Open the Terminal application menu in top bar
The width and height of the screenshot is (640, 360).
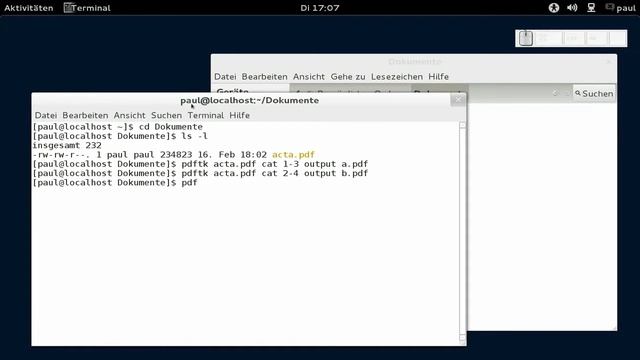tap(87, 8)
